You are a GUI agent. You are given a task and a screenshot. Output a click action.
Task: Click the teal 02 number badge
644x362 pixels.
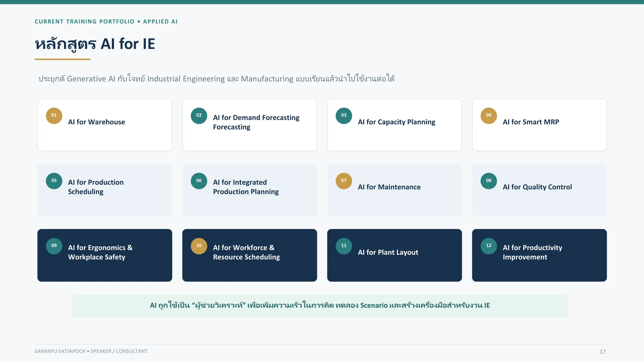199,116
